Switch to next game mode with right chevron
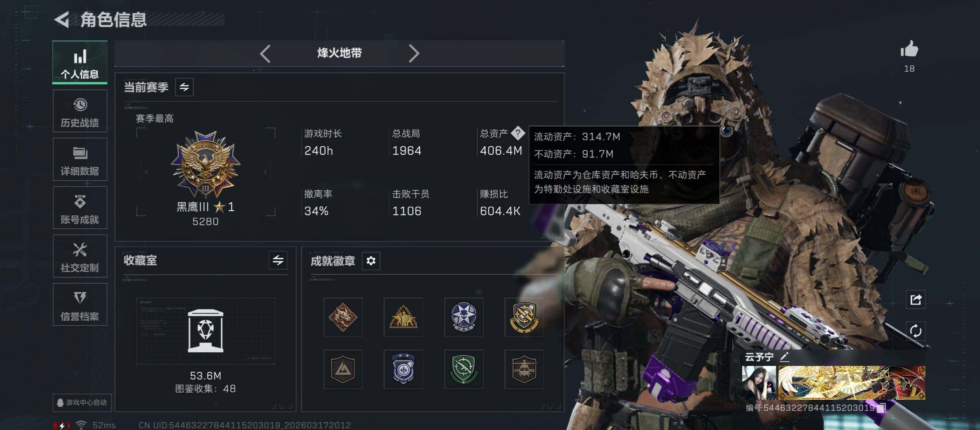The width and height of the screenshot is (980, 430). point(414,53)
